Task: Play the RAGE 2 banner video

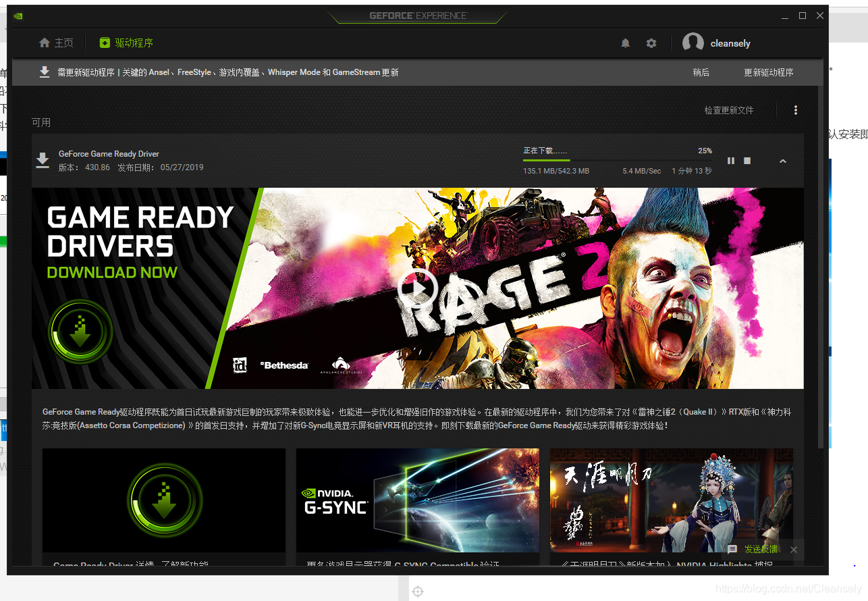Action: point(417,288)
